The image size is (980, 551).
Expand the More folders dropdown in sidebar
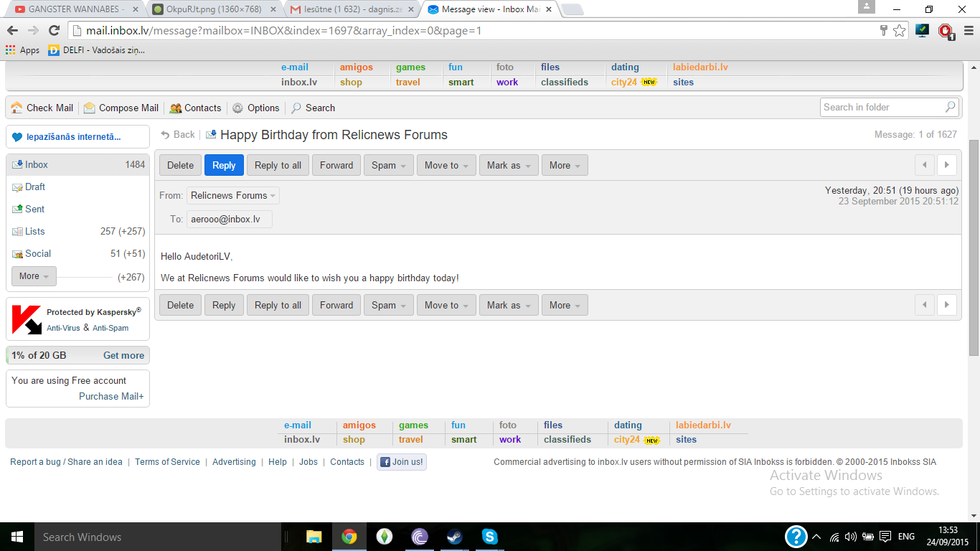tap(34, 276)
